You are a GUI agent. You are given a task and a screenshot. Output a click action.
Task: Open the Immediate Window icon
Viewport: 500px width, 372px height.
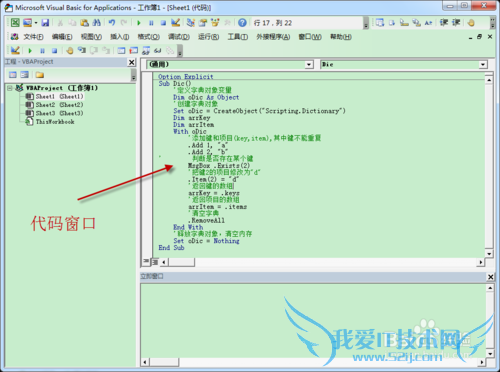point(134,50)
